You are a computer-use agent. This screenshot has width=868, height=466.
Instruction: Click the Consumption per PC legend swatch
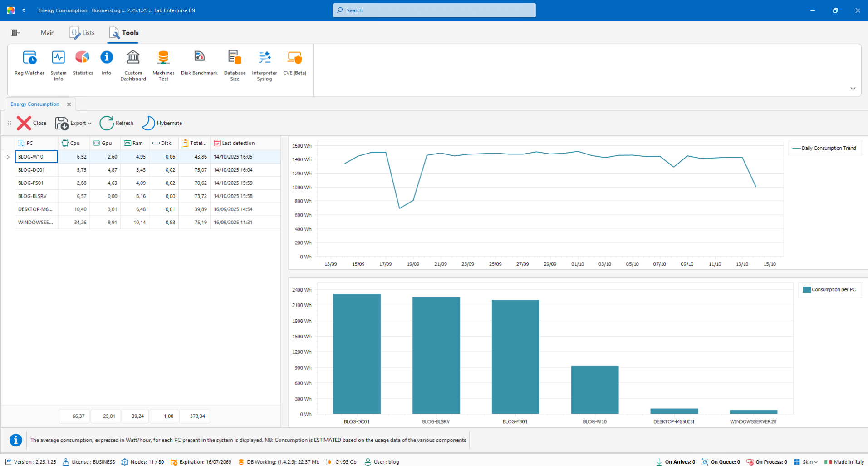tap(806, 290)
